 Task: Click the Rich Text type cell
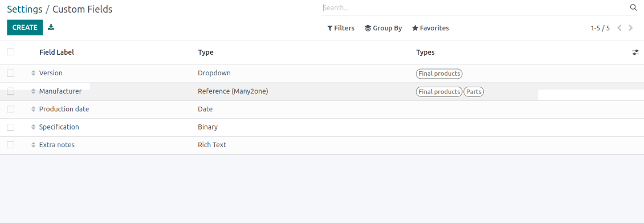[x=212, y=145]
